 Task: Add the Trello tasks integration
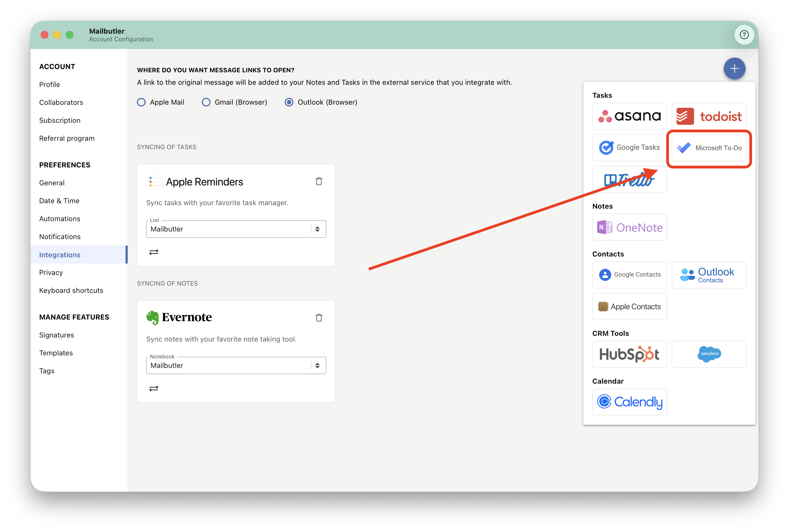tap(629, 180)
